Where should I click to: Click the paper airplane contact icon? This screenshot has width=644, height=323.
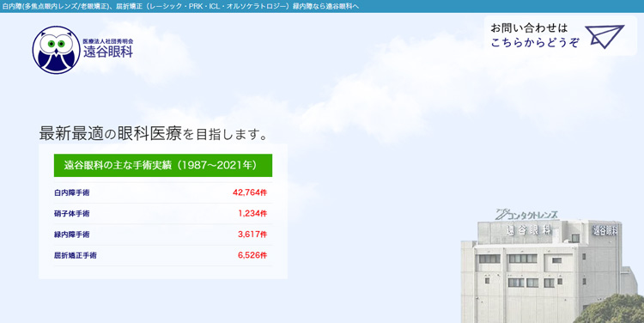pyautogui.click(x=605, y=37)
